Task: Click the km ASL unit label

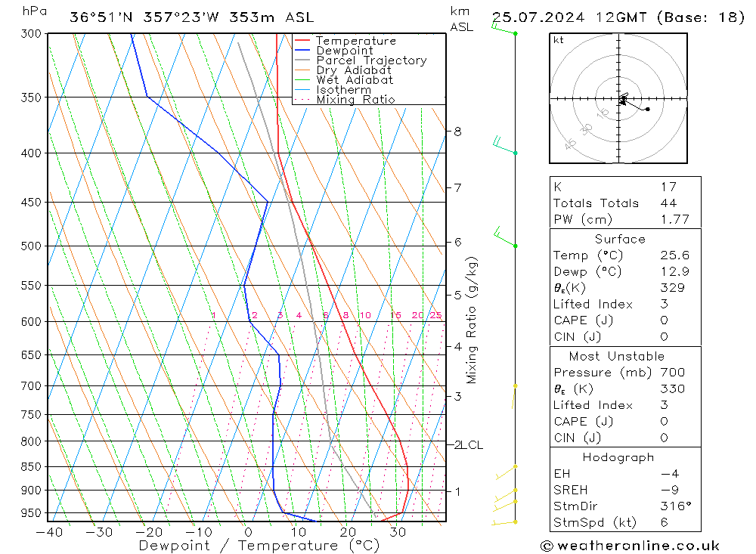Action: coord(461,20)
